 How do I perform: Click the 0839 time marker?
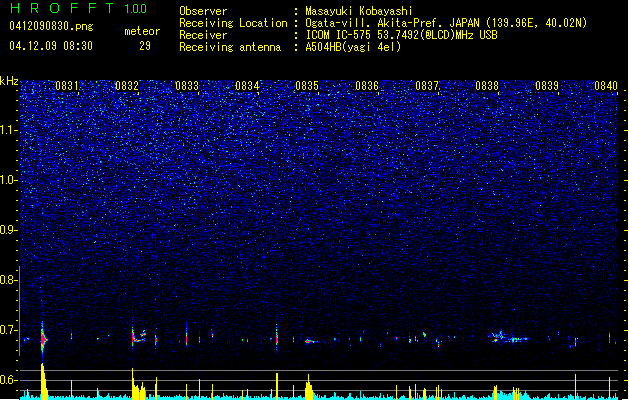(x=547, y=85)
